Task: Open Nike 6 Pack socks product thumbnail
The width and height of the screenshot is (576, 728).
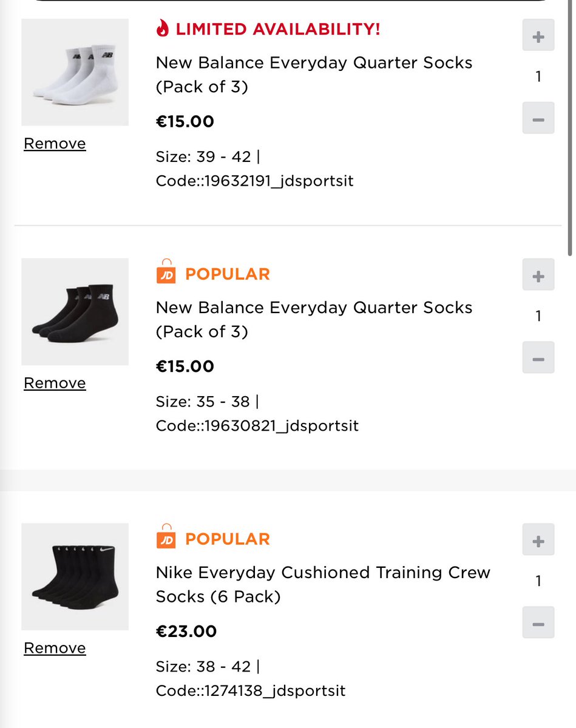Action: (75, 577)
